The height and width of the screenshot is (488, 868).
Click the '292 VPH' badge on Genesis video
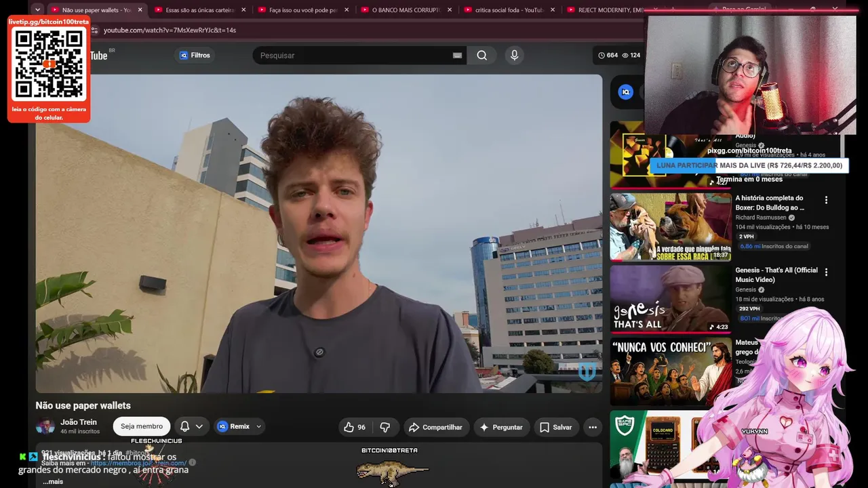pos(750,308)
